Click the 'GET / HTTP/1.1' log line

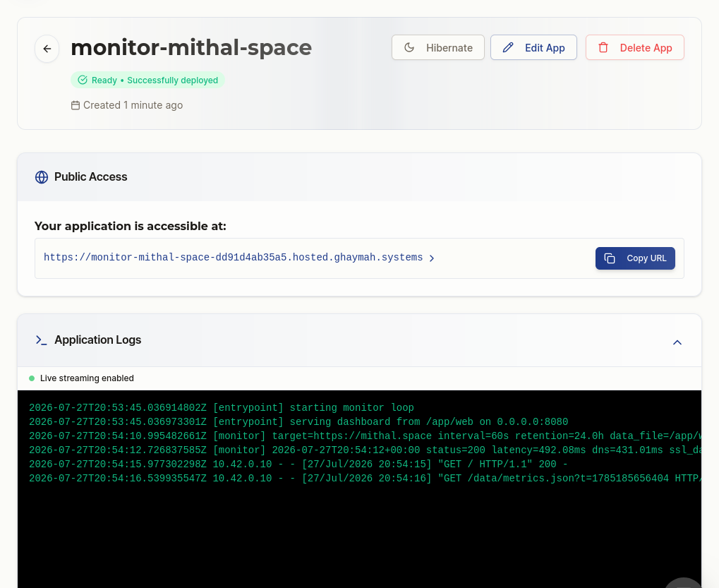298,464
